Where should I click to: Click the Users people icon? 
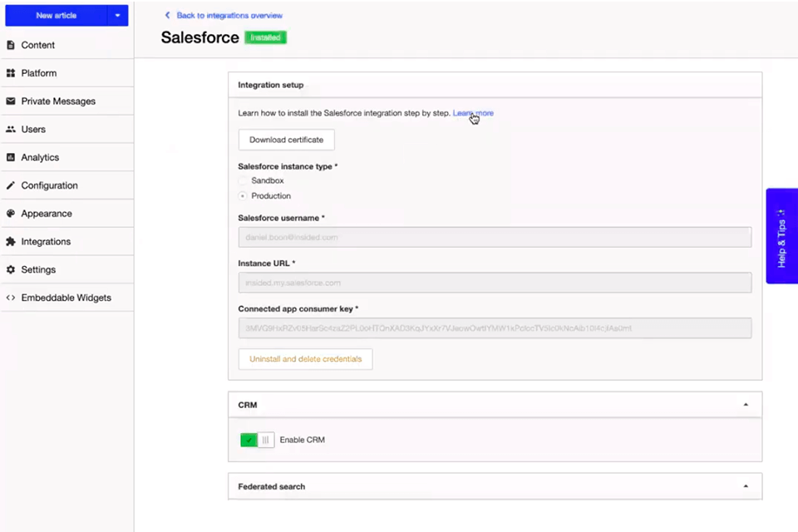(x=11, y=129)
